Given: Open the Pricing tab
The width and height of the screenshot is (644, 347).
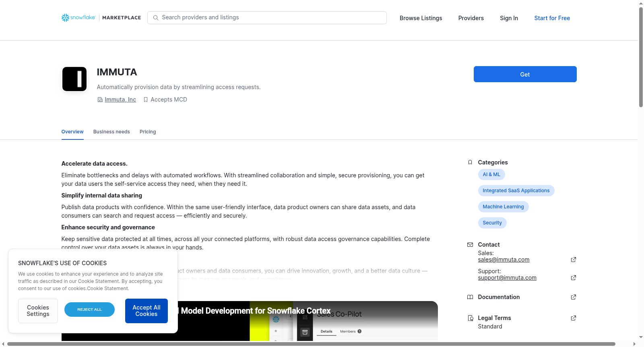Looking at the screenshot, I should point(148,132).
